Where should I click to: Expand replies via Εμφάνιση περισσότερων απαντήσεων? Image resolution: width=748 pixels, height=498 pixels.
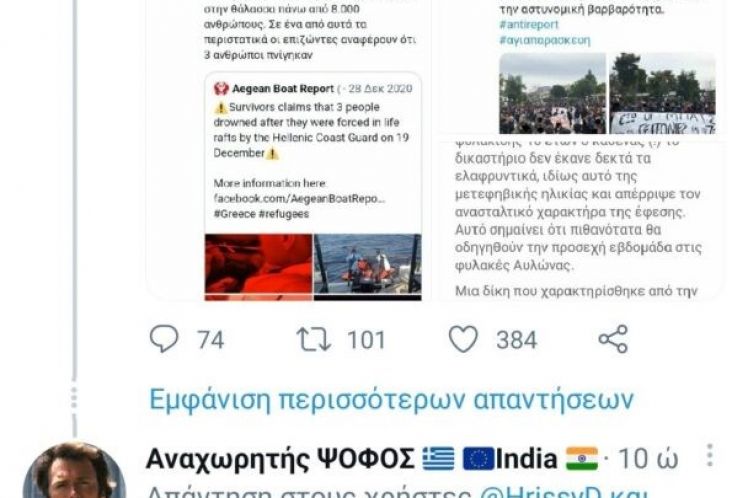[x=392, y=399]
